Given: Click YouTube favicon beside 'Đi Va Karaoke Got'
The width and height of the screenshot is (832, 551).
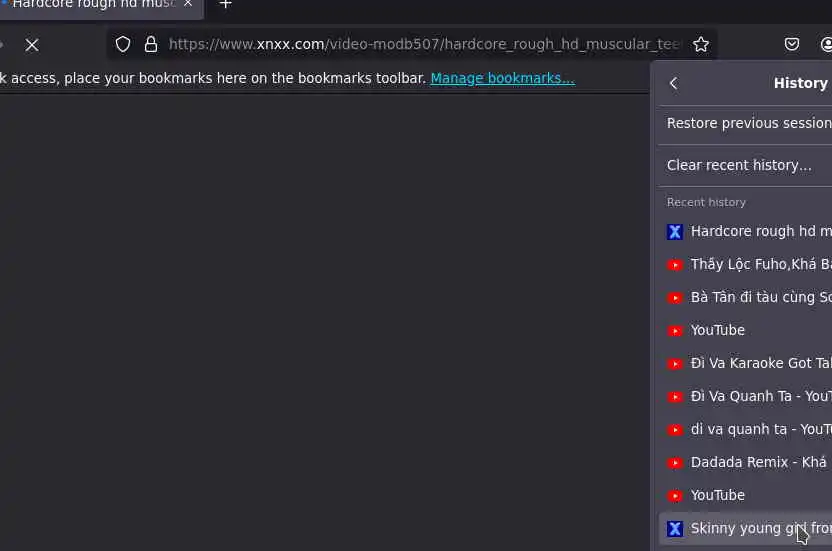Looking at the screenshot, I should 675,364.
